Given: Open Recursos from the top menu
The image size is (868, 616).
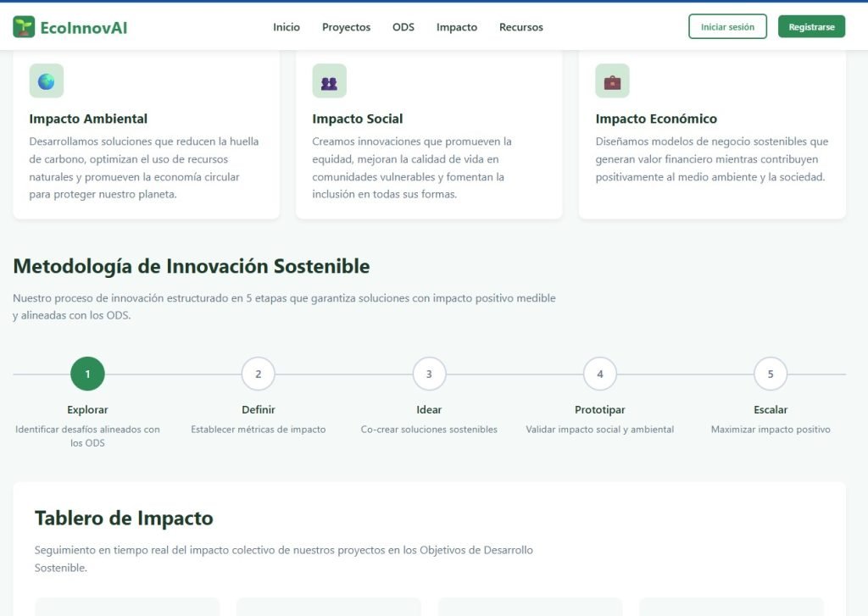Looking at the screenshot, I should [x=521, y=27].
